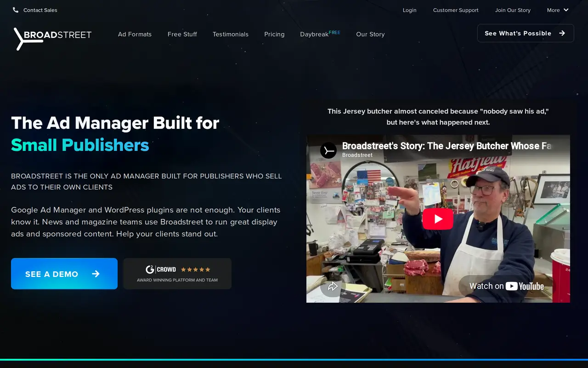This screenshot has width=588, height=368.
Task: Click the Google Ad Manager paragraph text
Action: click(146, 222)
